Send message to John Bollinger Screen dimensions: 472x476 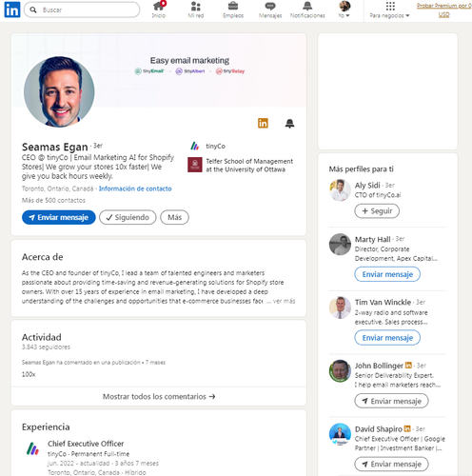(391, 401)
